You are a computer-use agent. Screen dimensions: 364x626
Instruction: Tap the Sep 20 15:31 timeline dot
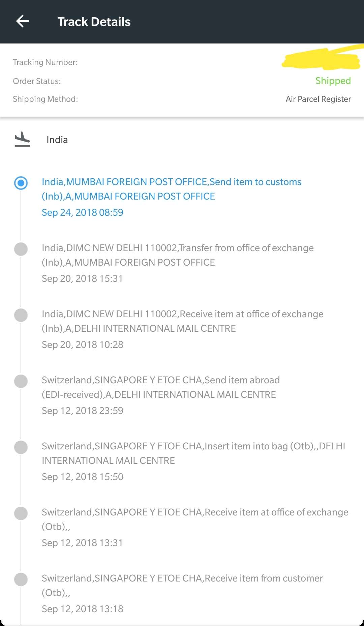(21, 249)
